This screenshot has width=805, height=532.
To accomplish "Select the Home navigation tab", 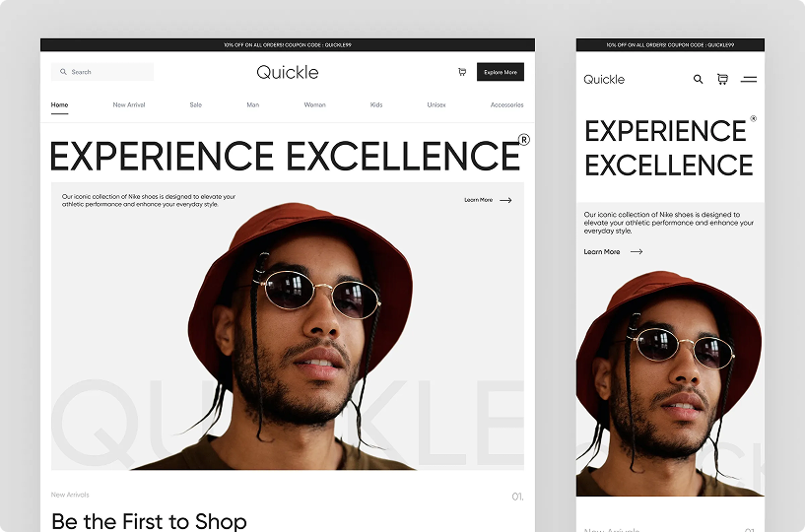I will pos(59,104).
